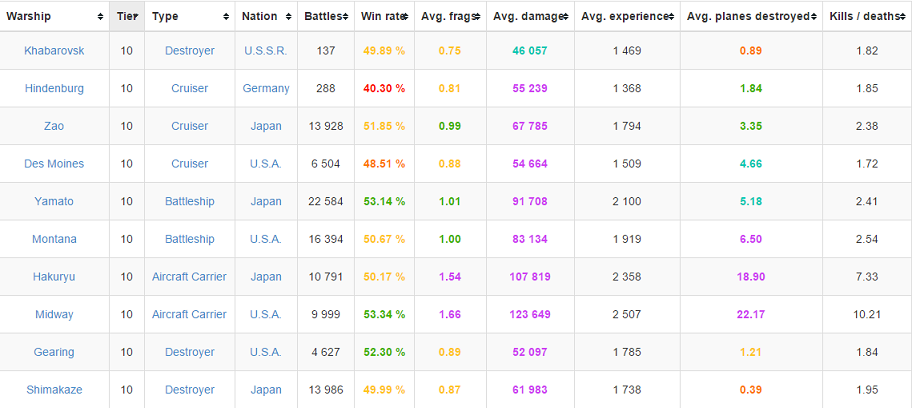
Task: Click Destroyer type in Shimakaze row
Action: [190, 390]
